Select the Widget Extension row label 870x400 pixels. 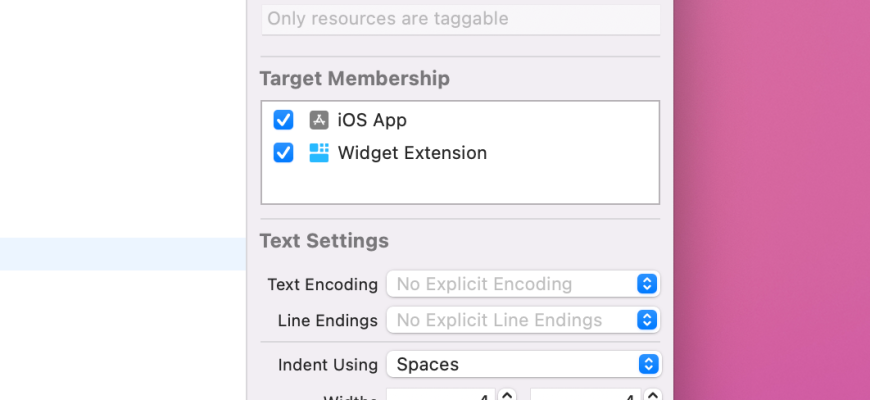412,153
